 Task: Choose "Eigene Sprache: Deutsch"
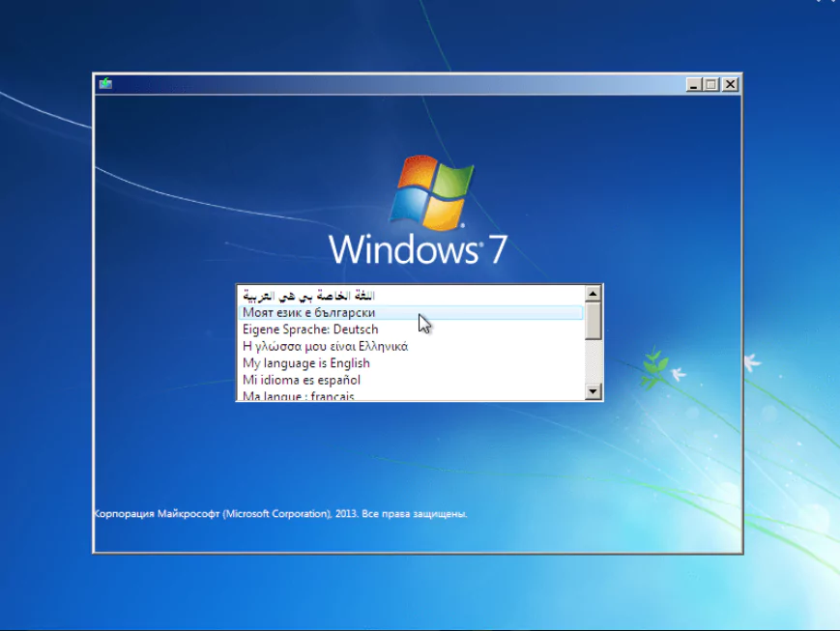[x=309, y=329]
